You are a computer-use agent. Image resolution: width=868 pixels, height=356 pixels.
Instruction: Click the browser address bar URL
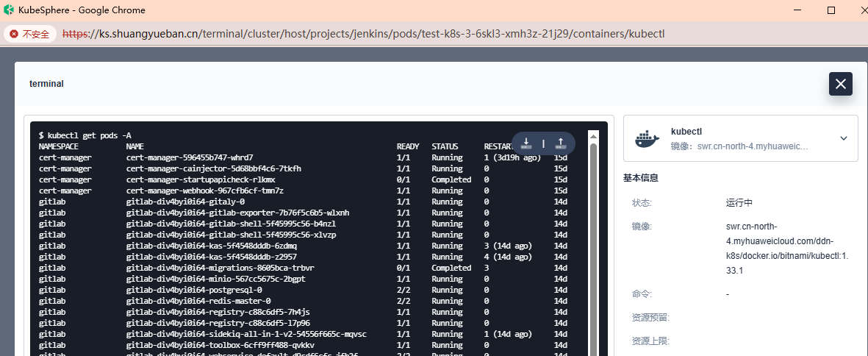(x=363, y=35)
